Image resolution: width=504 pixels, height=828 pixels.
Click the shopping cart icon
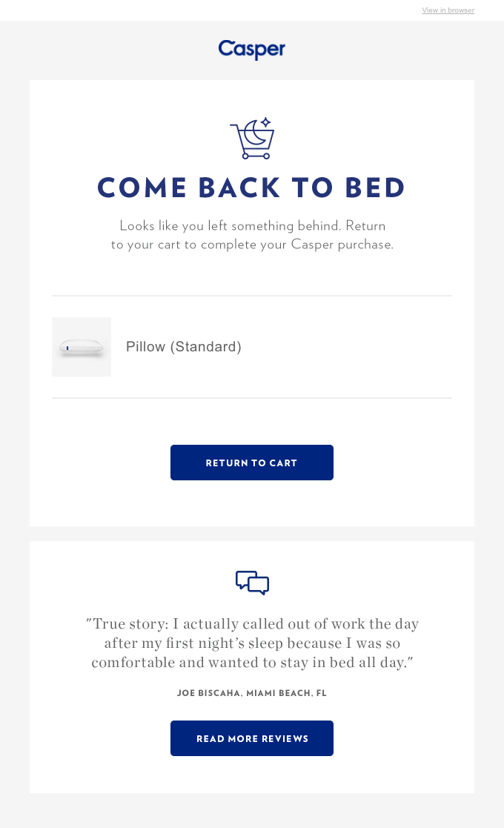coord(252,140)
